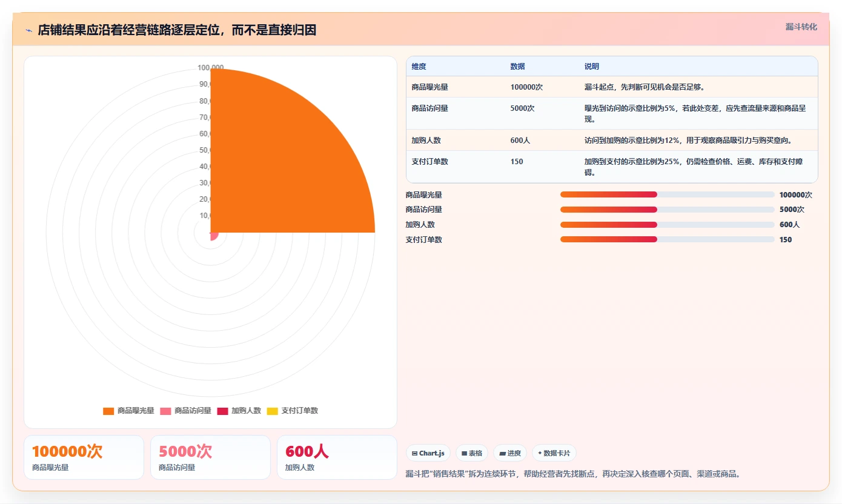Click the 表格 tag pill
The width and height of the screenshot is (842, 504).
(x=472, y=453)
